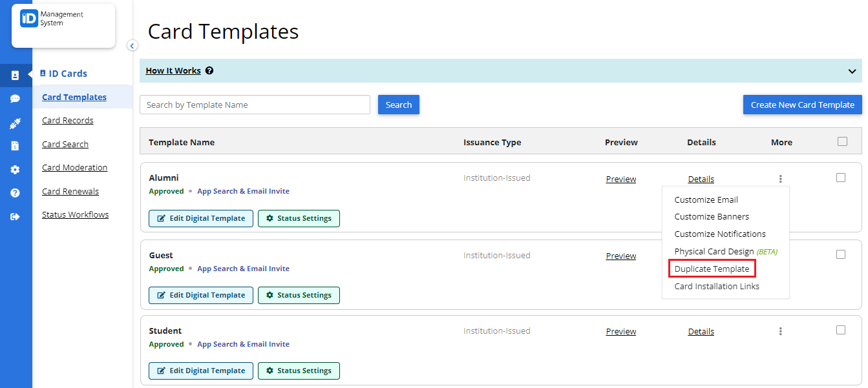The width and height of the screenshot is (868, 388).
Task: Open the integrations plug sidebar icon
Action: [15, 123]
